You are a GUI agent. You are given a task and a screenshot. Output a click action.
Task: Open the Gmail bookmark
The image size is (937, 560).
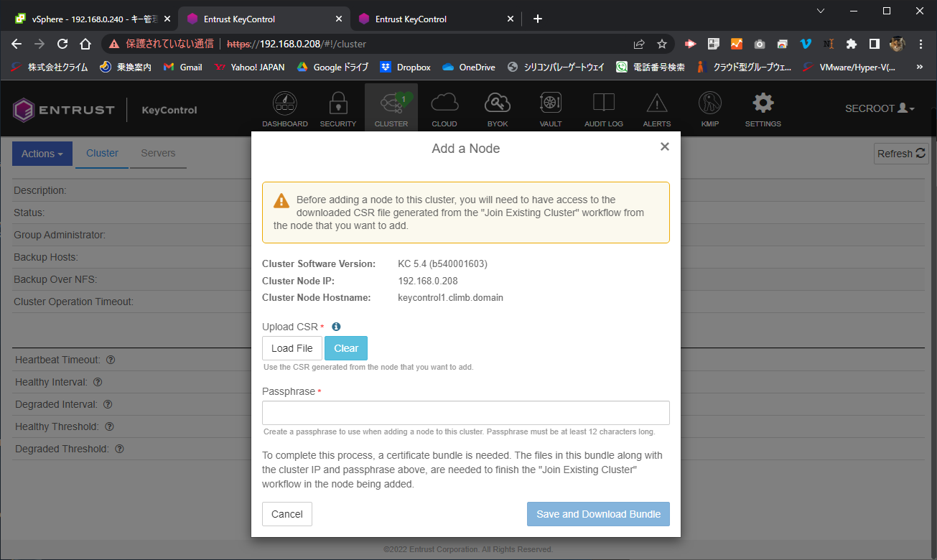pos(183,67)
